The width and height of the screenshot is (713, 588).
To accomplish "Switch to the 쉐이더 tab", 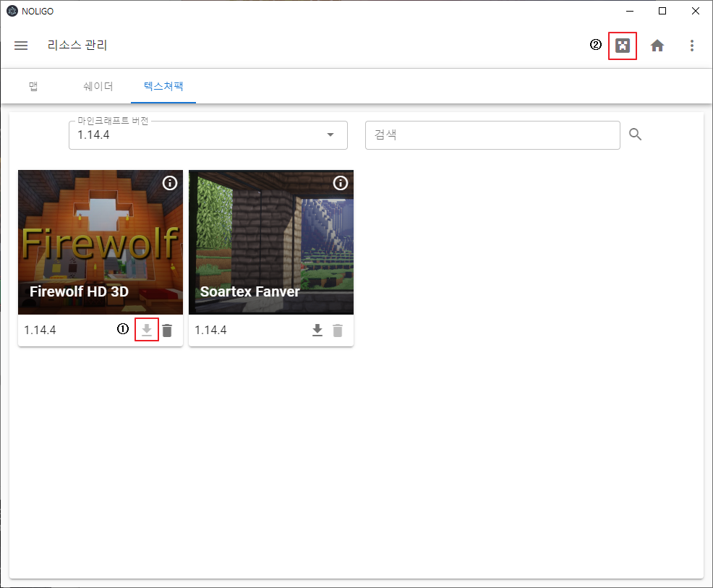I will (98, 86).
